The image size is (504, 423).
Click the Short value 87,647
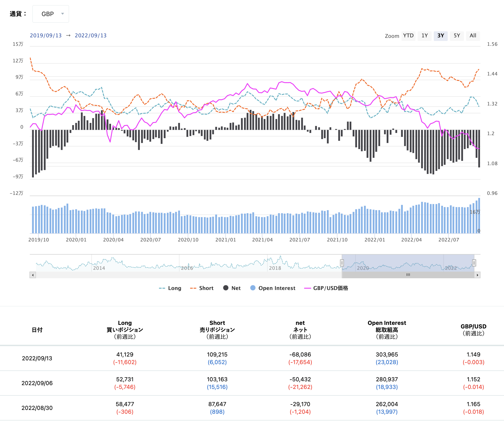click(217, 404)
